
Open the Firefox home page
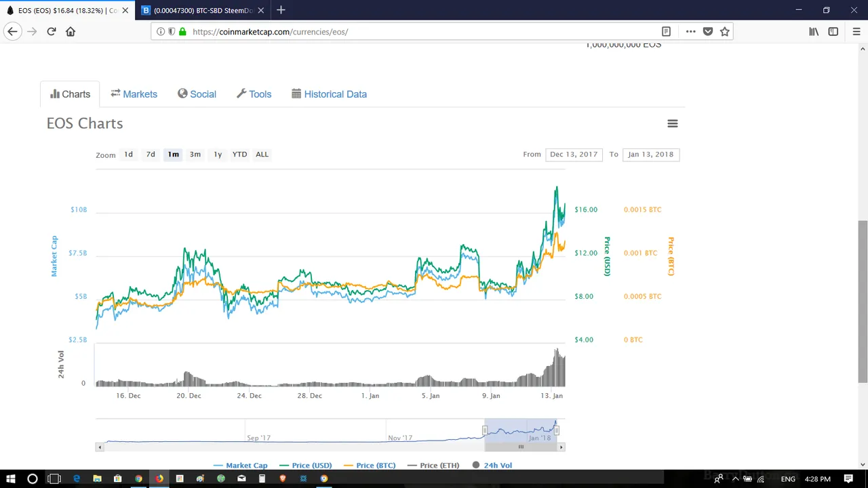click(71, 31)
